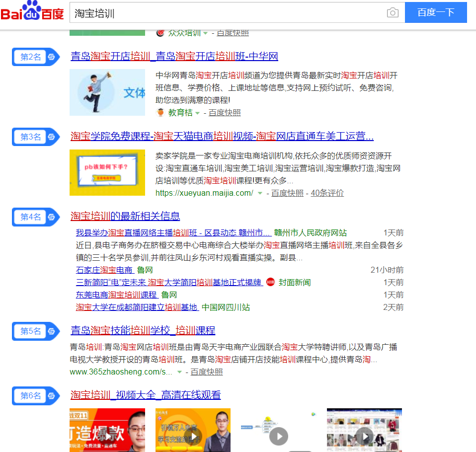The image size is (476, 452).
Task: Click 赣州市人民政府网站 source text
Action: pos(310,233)
